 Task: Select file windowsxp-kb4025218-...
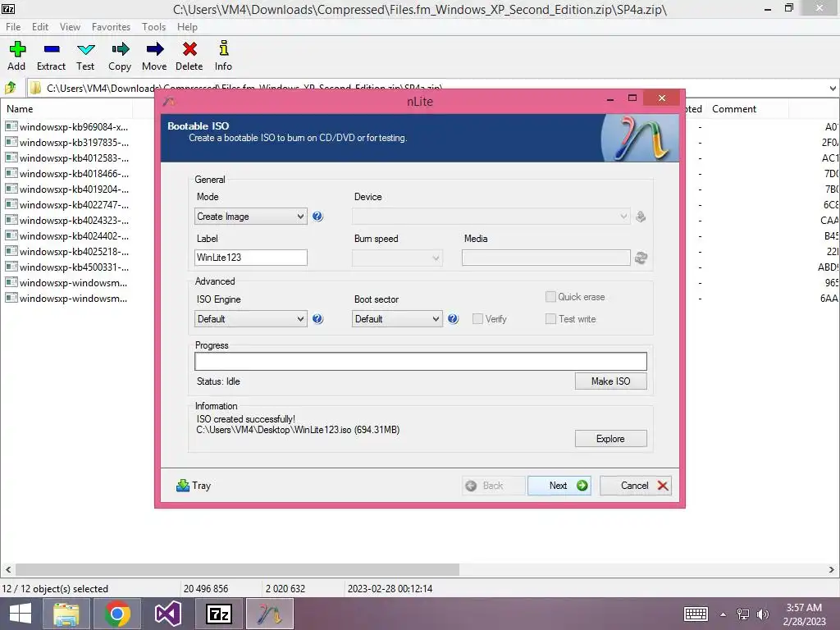click(x=67, y=251)
